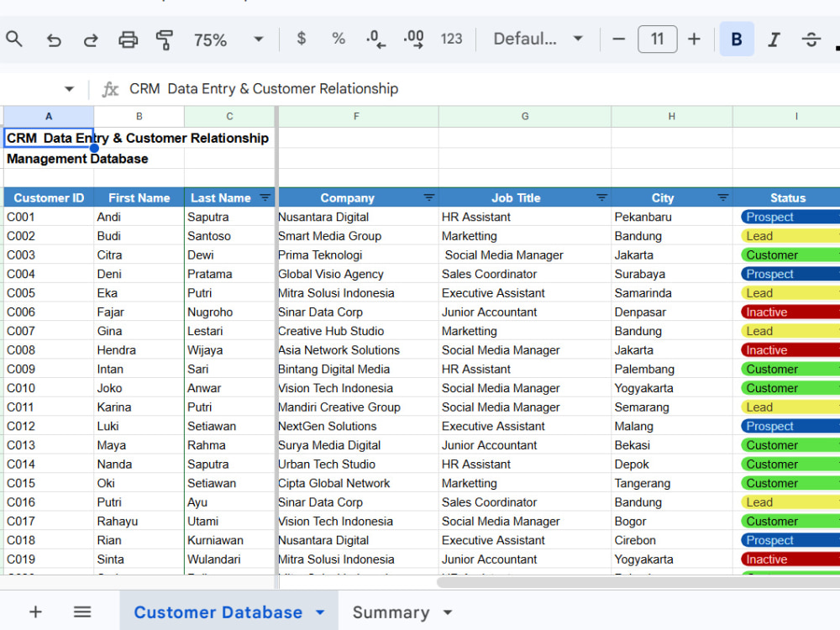Activate the paint format tool
Image resolution: width=840 pixels, height=630 pixels.
[x=165, y=39]
